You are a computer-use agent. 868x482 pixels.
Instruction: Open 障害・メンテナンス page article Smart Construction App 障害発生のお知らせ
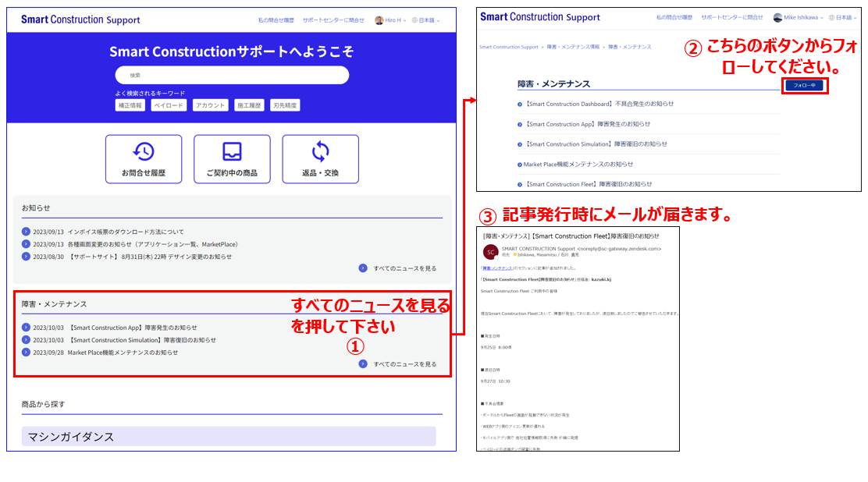tap(587, 125)
